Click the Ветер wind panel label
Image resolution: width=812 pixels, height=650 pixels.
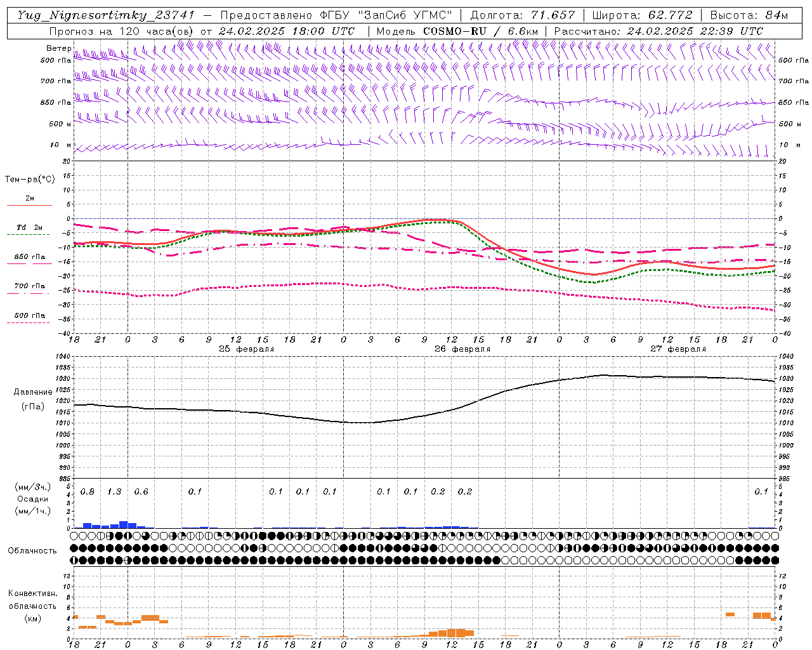click(58, 48)
